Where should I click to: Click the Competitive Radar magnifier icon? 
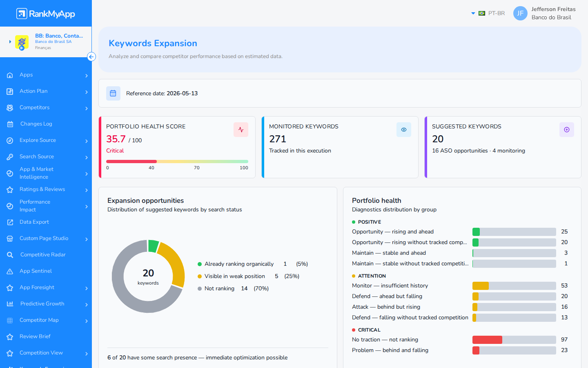pos(10,255)
